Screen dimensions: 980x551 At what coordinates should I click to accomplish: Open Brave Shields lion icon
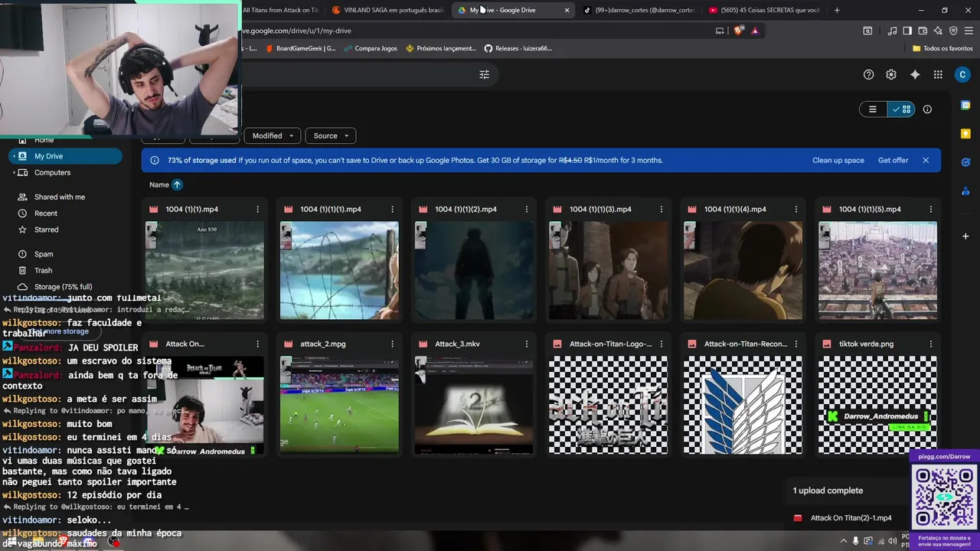pyautogui.click(x=738, y=31)
